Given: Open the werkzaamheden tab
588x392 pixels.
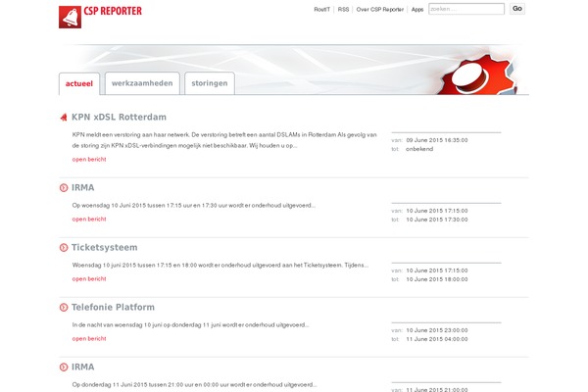Looking at the screenshot, I should (142, 83).
